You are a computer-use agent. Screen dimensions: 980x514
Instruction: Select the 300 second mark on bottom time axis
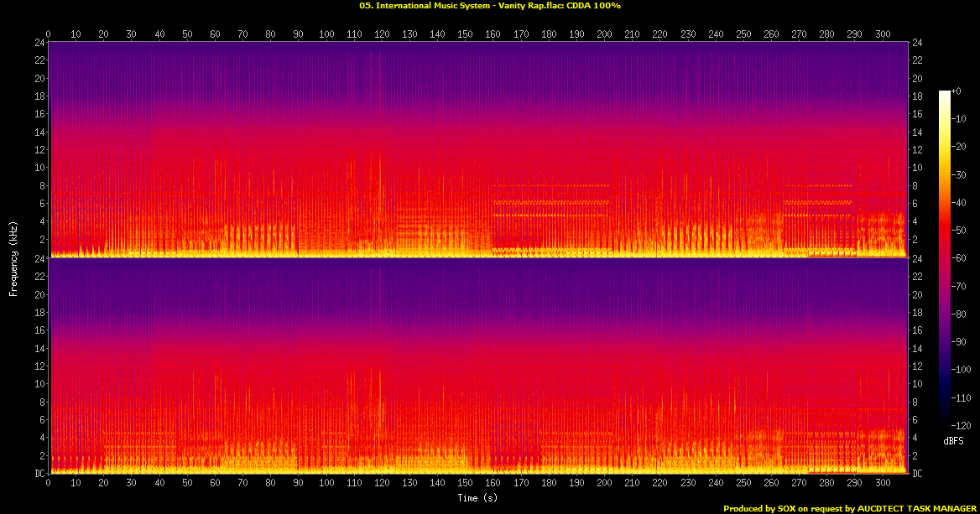(x=882, y=484)
